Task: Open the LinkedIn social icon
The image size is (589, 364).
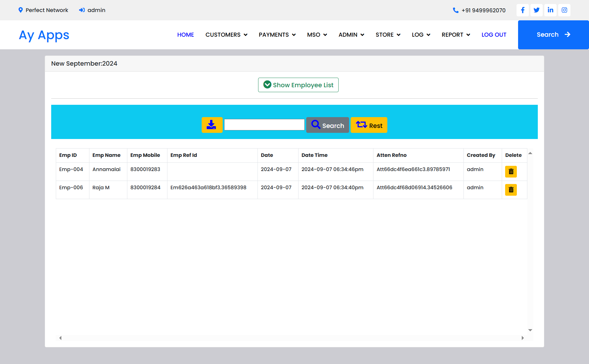Action: (550, 10)
